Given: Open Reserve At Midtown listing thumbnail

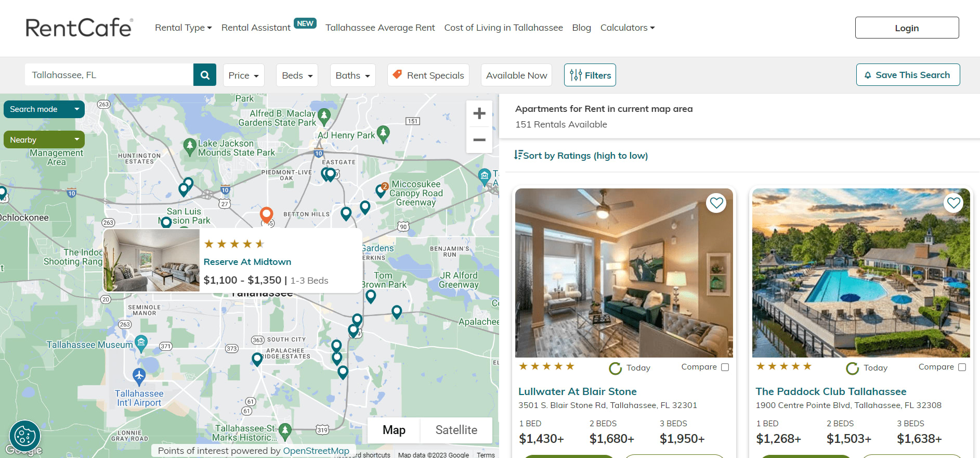Looking at the screenshot, I should (x=152, y=260).
